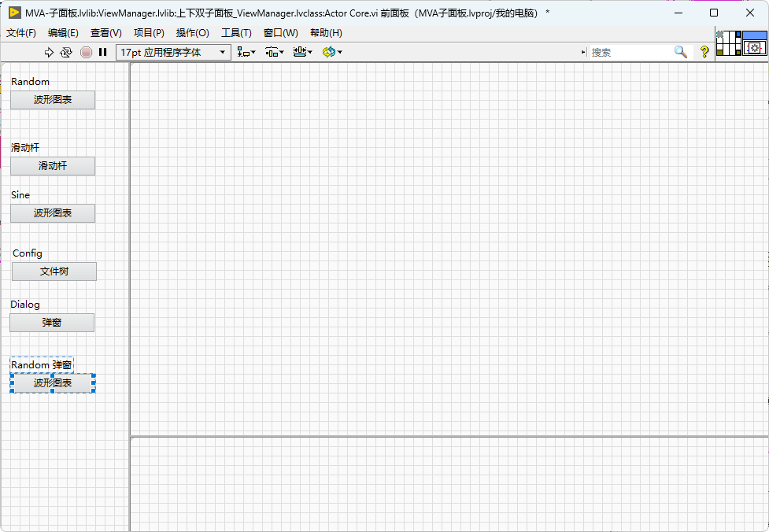This screenshot has height=532, width=769.
Task: Click the selected 波形图表 button under Random 弹窗
Action: click(53, 383)
